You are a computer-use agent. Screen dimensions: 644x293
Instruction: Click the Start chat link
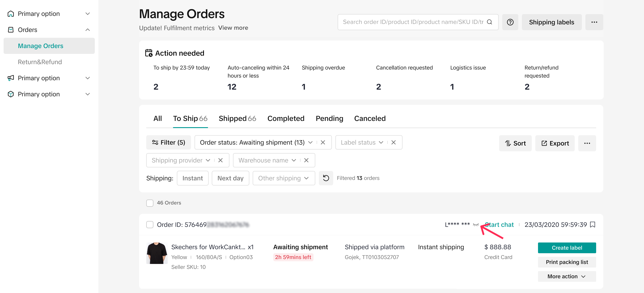click(x=500, y=225)
